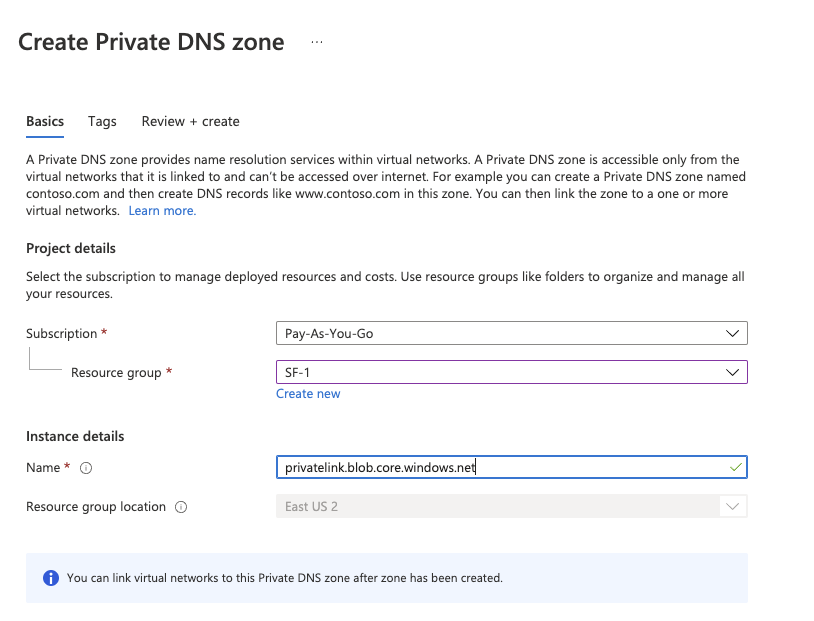This screenshot has width=814, height=621.
Task: Switch to the Tags tab
Action: [101, 121]
